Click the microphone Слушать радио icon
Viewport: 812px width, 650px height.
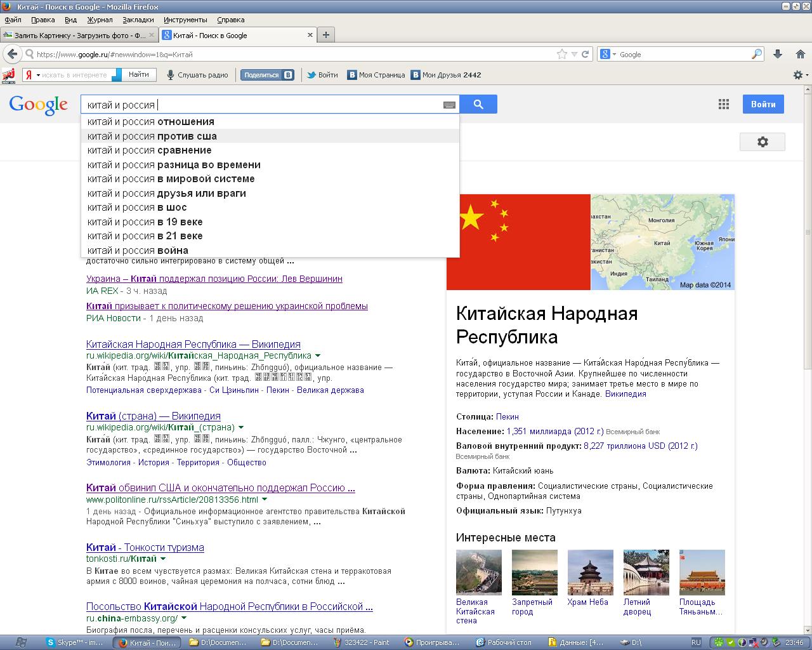coord(170,75)
